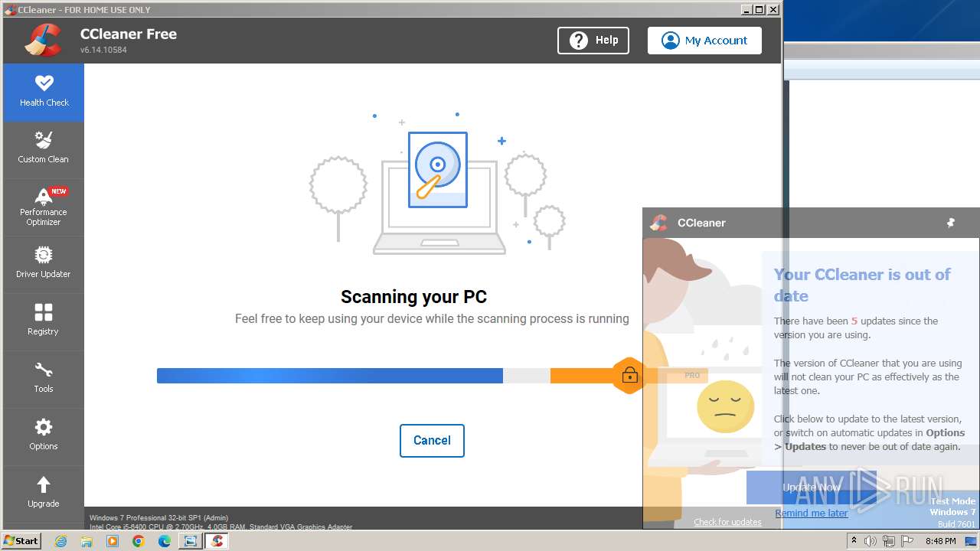Show hidden tray icons arrow
Viewport: 980px width, 551px height.
(854, 541)
